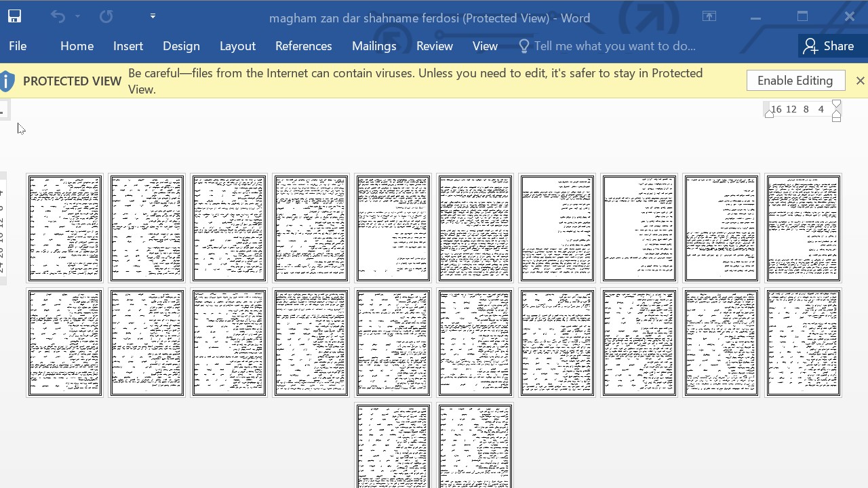Select fifth page in top row
Screen dimensions: 868x488
click(x=393, y=228)
